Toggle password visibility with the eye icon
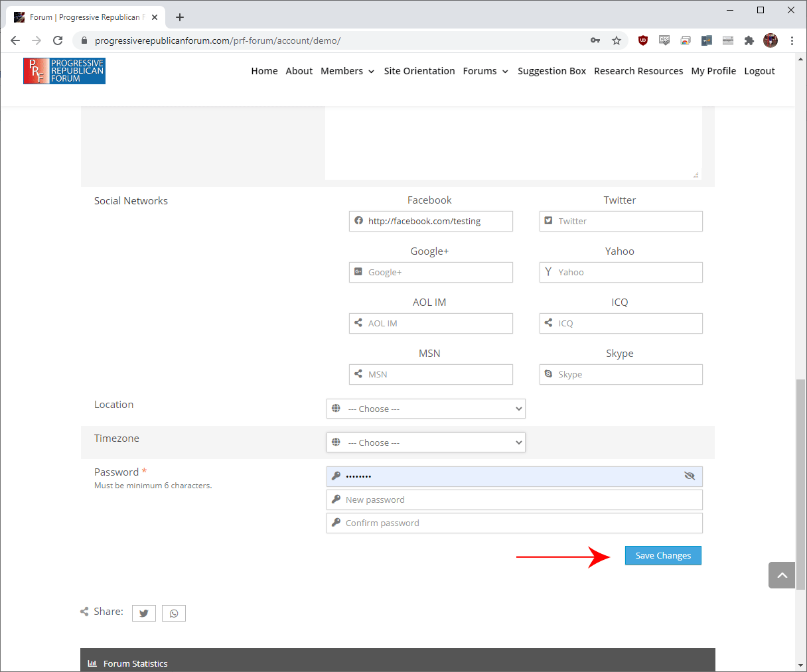The width and height of the screenshot is (807, 672). (x=690, y=476)
